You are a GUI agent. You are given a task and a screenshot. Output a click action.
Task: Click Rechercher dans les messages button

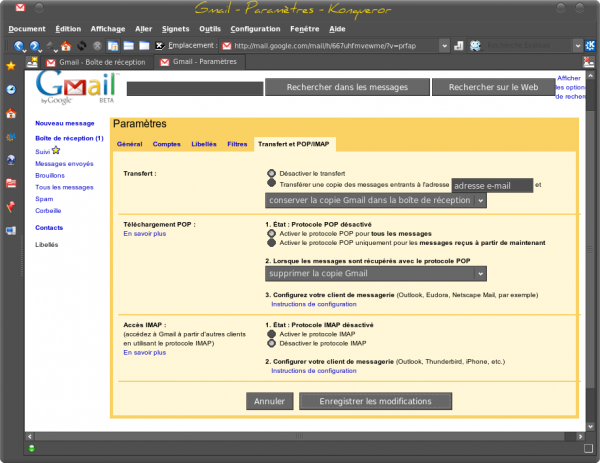(x=347, y=87)
